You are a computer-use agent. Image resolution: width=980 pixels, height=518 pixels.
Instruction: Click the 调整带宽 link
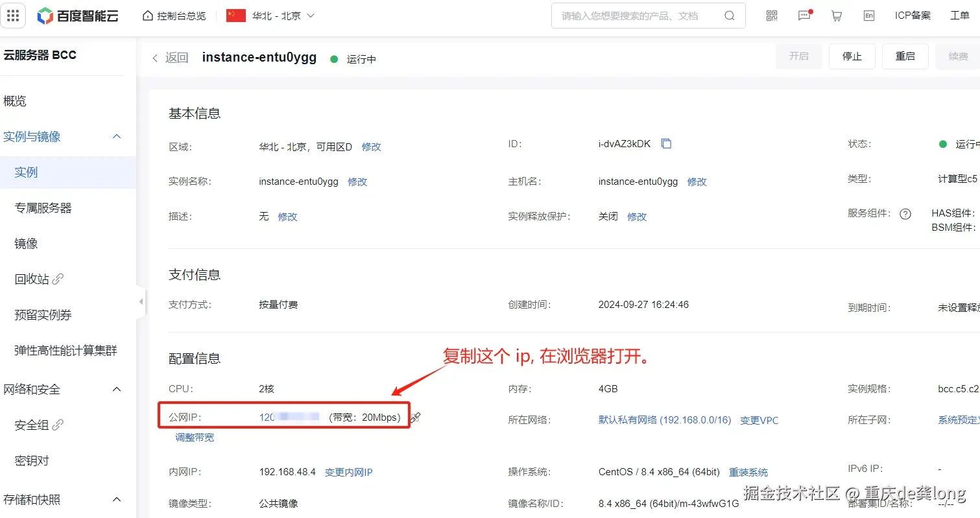click(x=195, y=437)
